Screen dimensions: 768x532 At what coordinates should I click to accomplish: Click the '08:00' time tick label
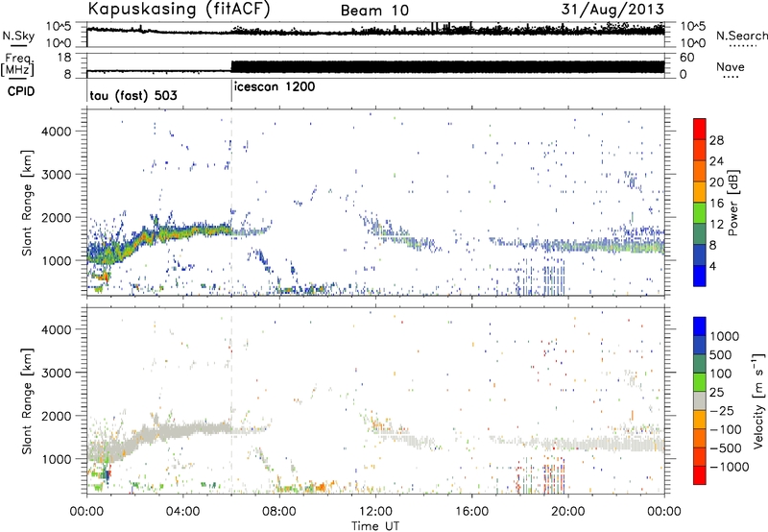tap(279, 512)
